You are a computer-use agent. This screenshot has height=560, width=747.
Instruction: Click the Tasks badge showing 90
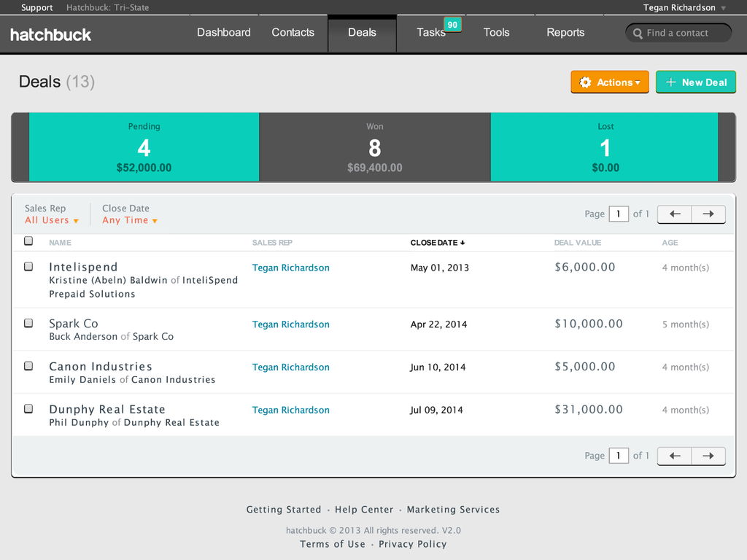(x=452, y=25)
